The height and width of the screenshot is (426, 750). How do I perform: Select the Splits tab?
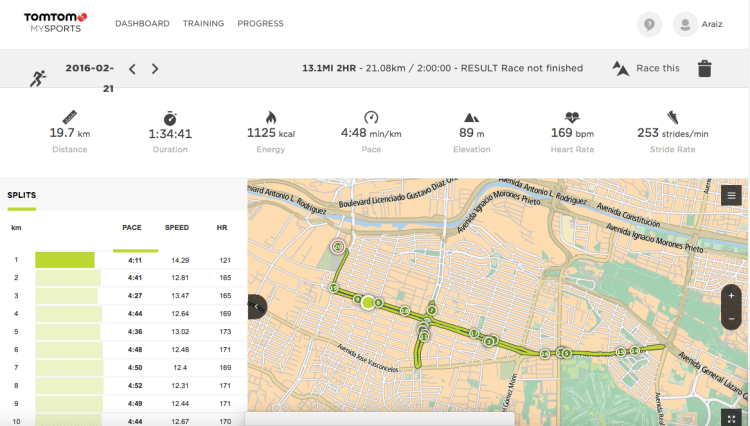[22, 195]
